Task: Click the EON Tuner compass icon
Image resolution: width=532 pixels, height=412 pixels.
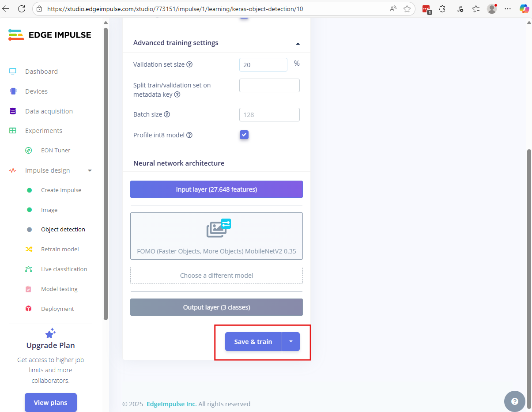Action: pyautogui.click(x=29, y=151)
